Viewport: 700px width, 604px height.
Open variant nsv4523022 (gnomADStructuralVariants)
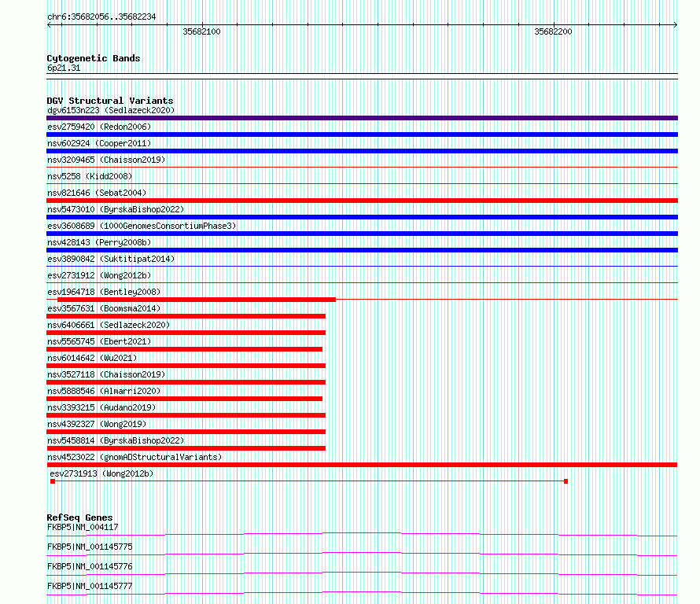point(134,457)
